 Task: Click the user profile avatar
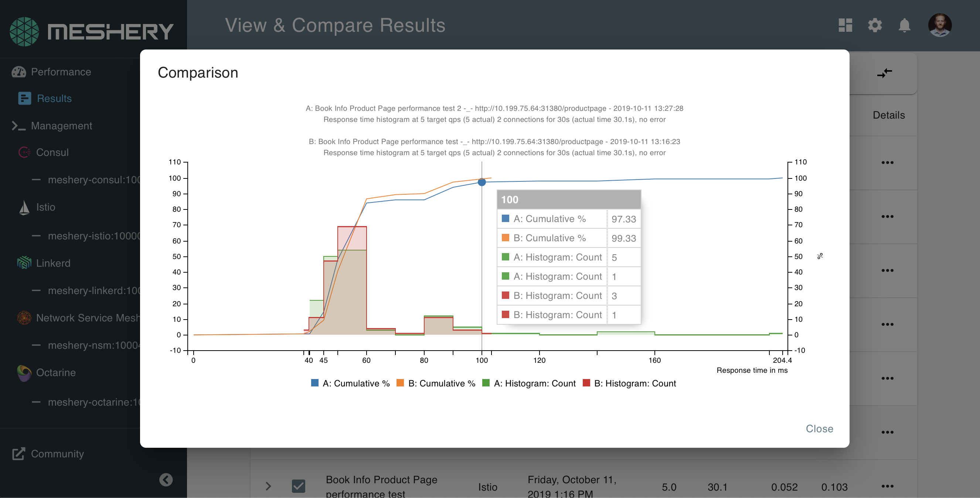click(x=940, y=25)
